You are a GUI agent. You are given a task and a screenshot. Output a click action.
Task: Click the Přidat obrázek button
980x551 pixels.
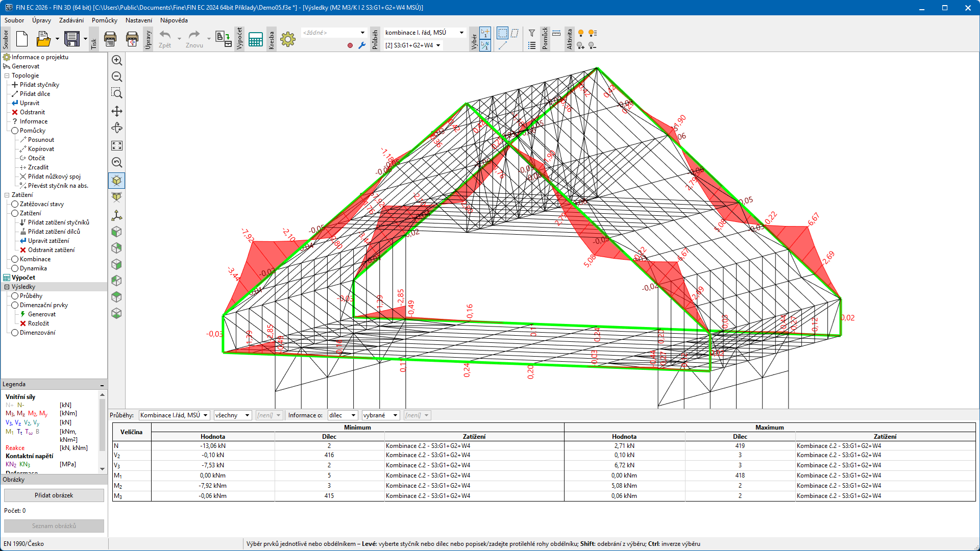point(54,495)
